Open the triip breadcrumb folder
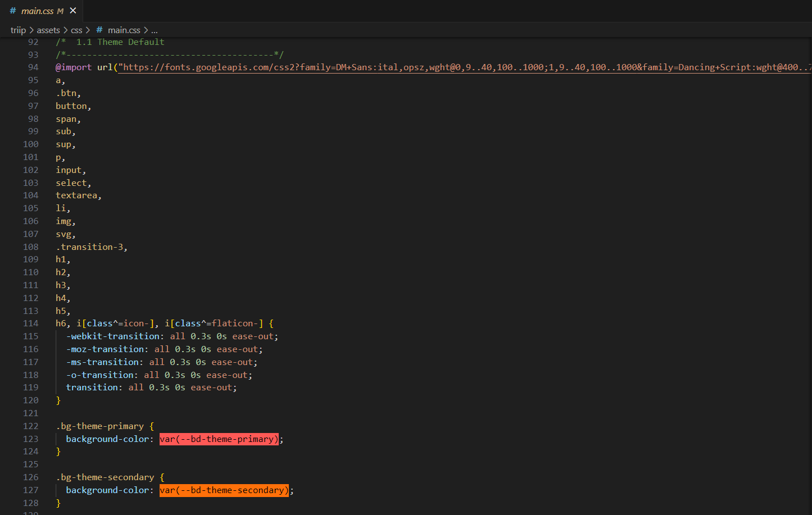This screenshot has height=515, width=812. (18, 30)
